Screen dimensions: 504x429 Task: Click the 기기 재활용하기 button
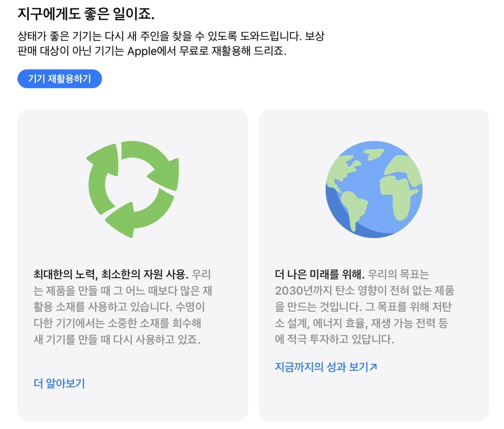[59, 79]
